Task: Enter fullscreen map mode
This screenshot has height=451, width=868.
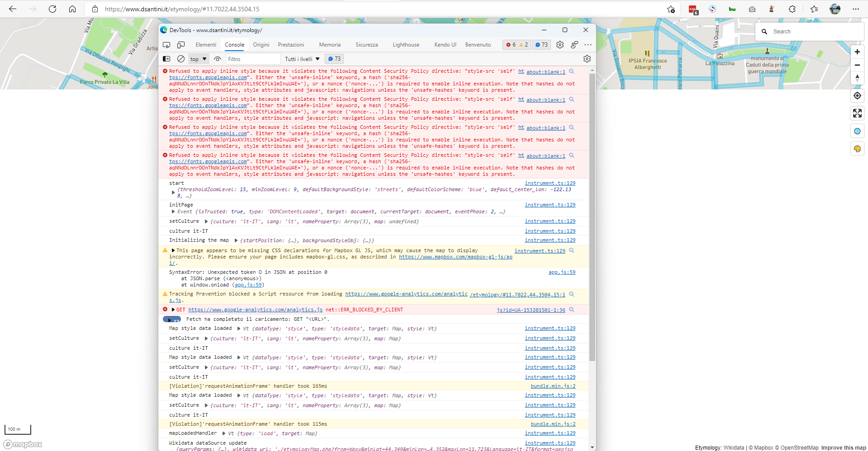Action: point(857,113)
